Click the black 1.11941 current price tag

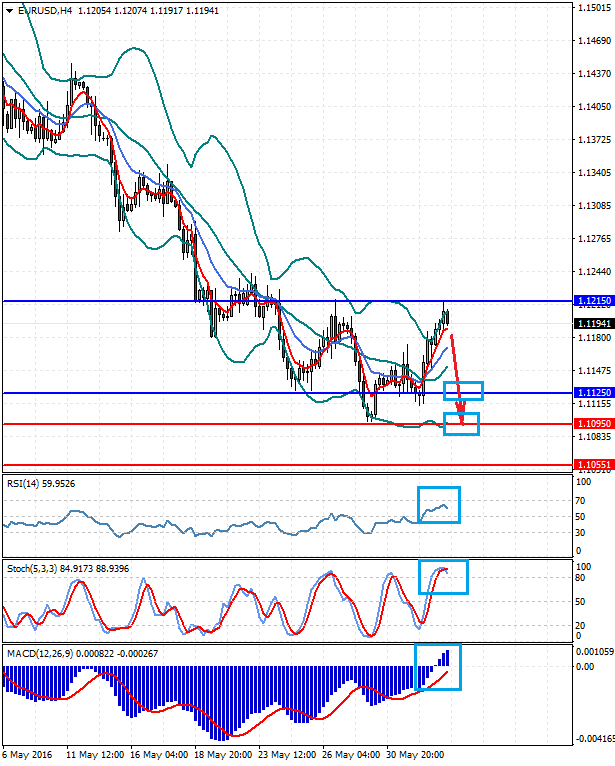(594, 323)
